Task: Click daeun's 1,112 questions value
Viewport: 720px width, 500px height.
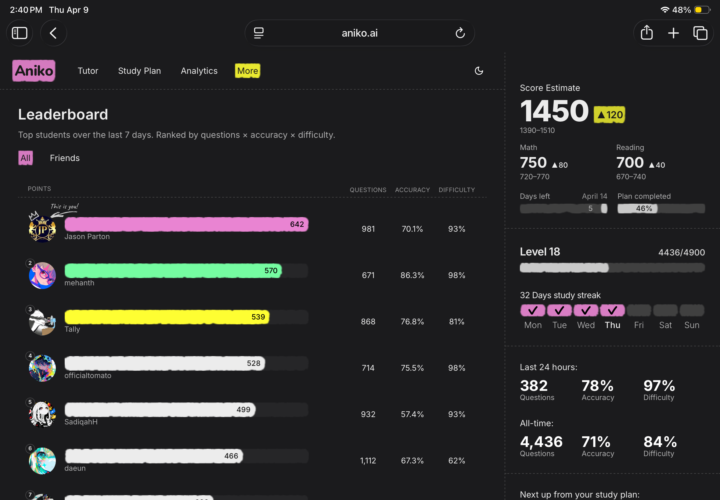Action: [x=368, y=461]
